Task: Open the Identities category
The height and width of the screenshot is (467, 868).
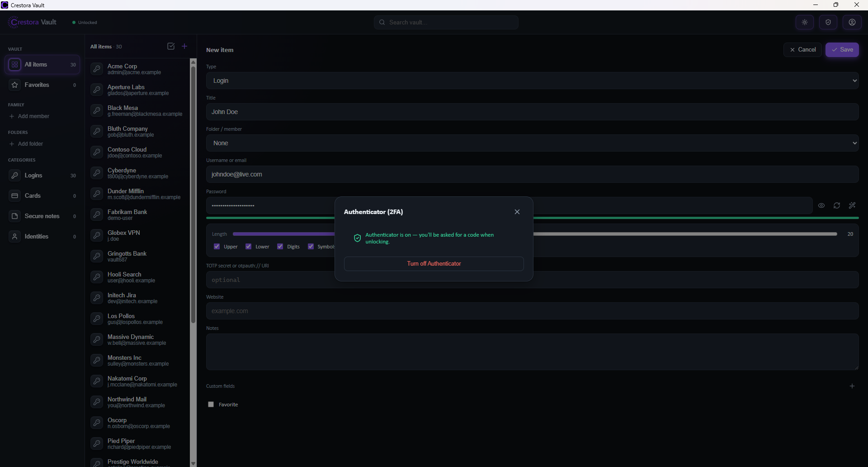Action: (42, 237)
